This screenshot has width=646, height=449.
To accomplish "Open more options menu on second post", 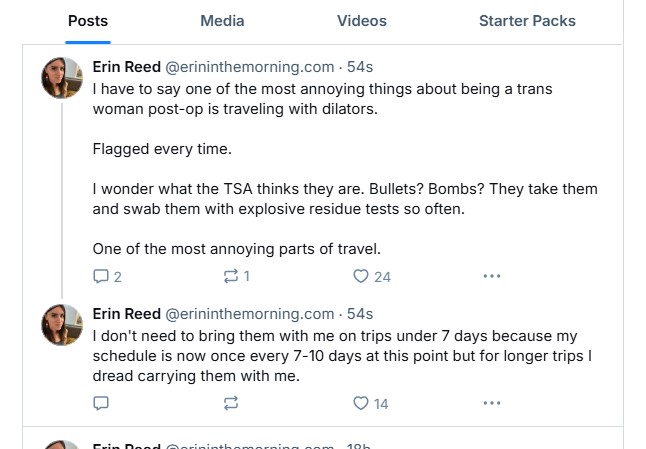I will (x=491, y=403).
